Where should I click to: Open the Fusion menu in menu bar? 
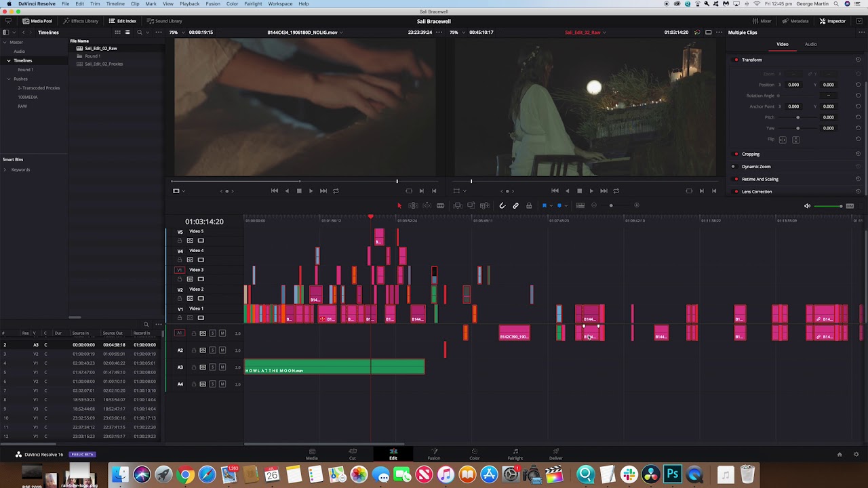[213, 4]
